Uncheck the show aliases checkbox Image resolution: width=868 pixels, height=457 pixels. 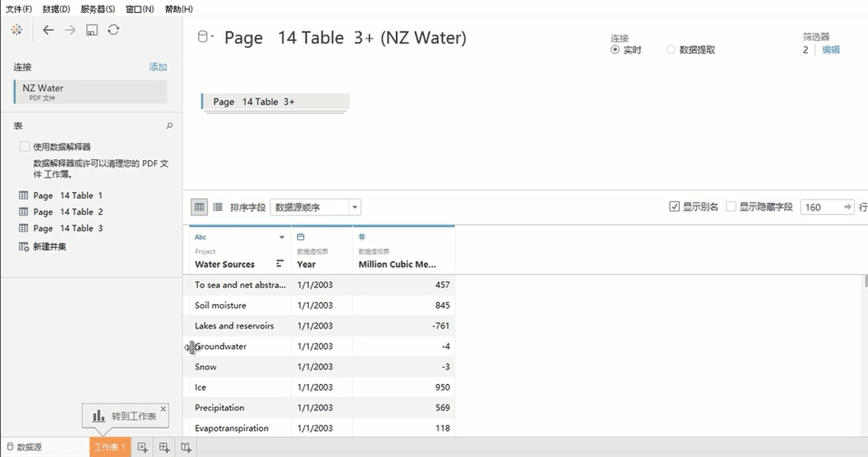(674, 206)
